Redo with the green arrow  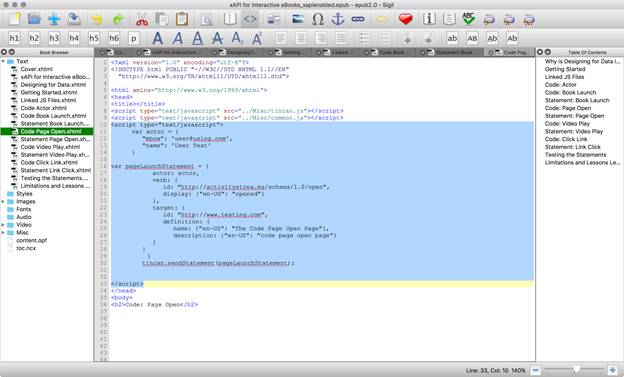pos(118,19)
